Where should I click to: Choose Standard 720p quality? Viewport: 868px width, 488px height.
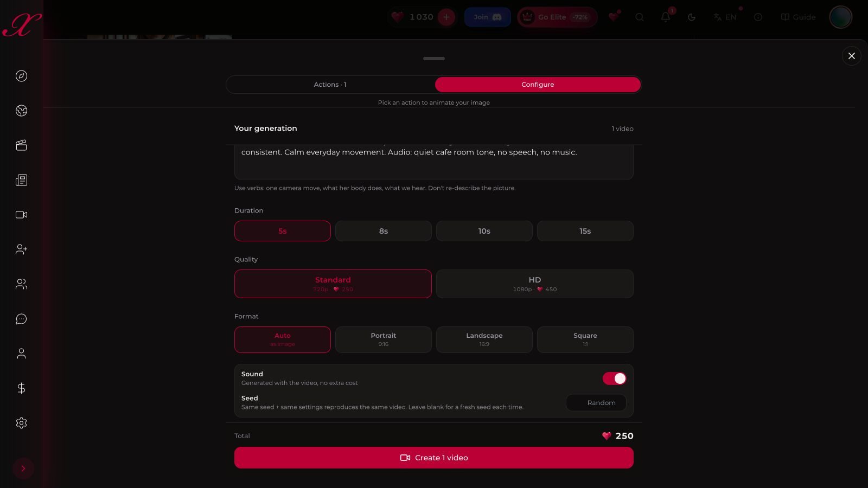[x=333, y=284]
